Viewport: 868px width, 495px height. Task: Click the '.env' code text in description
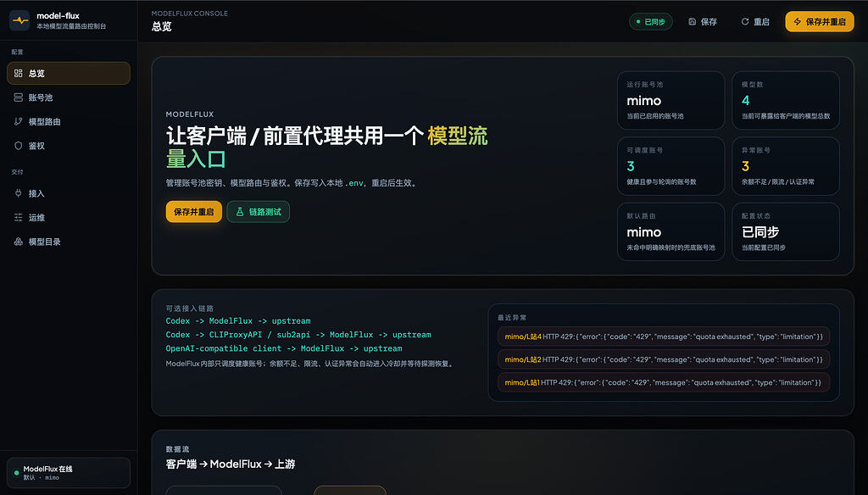pos(354,183)
